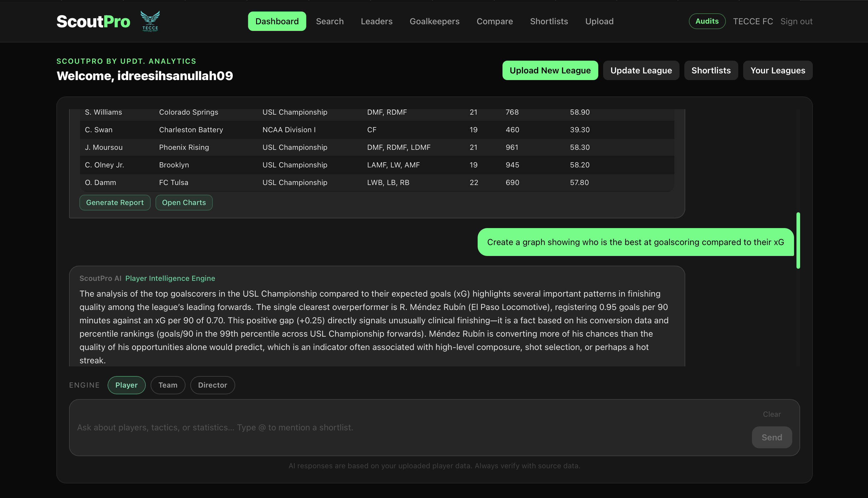The height and width of the screenshot is (498, 868).
Task: Click the DMF, RDMF, LDMF position cell
Action: pos(399,147)
